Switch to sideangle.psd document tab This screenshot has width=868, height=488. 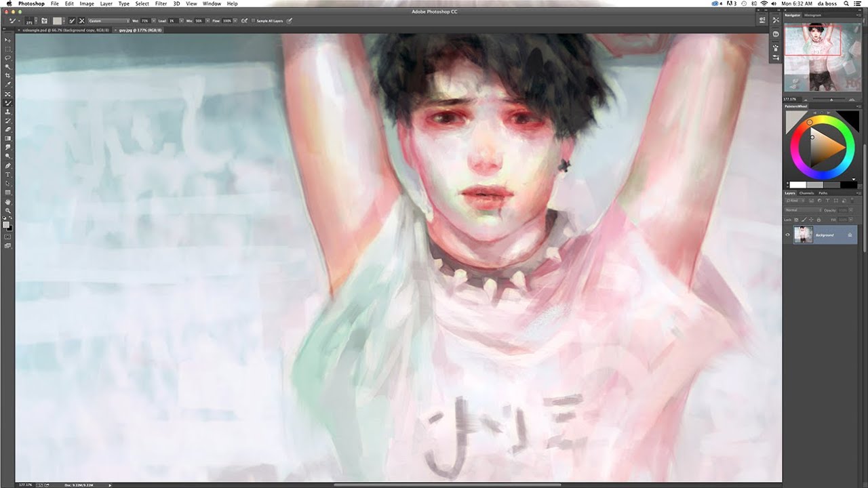(62, 30)
